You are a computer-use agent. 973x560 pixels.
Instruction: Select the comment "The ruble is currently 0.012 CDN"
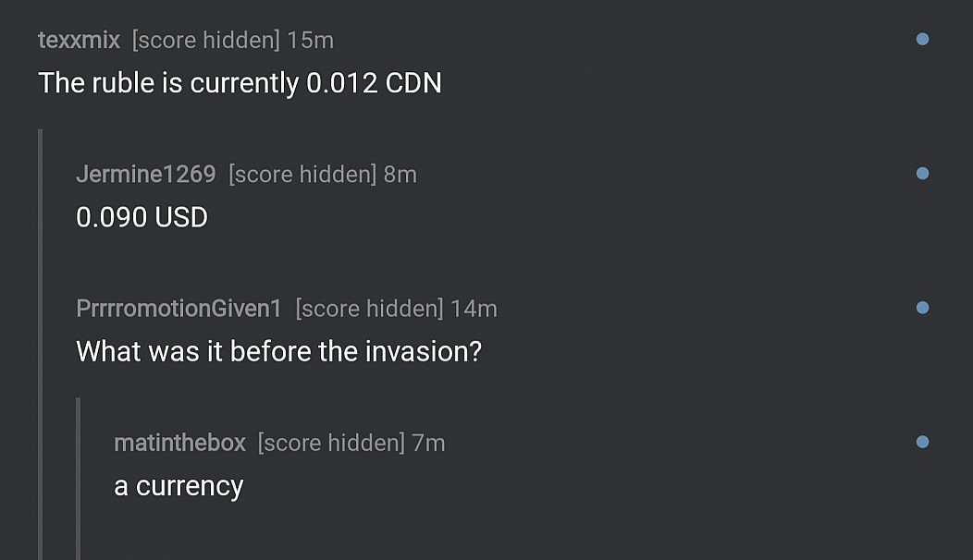240,83
